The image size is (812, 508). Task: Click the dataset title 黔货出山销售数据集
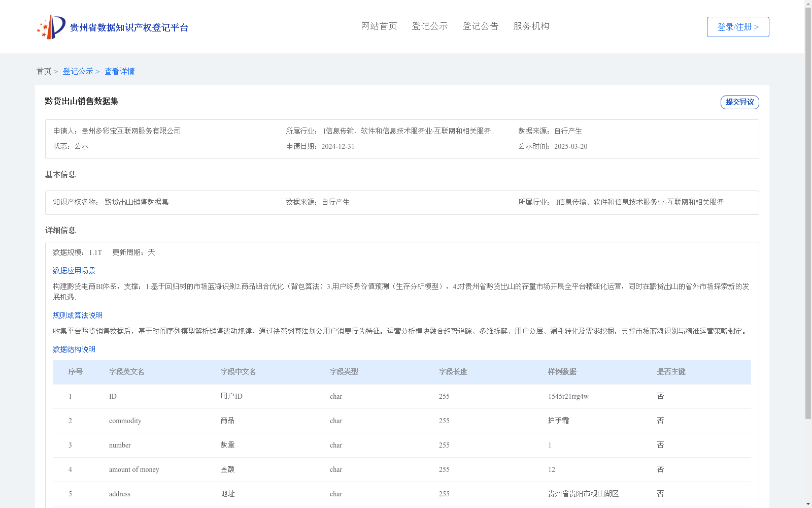[82, 101]
